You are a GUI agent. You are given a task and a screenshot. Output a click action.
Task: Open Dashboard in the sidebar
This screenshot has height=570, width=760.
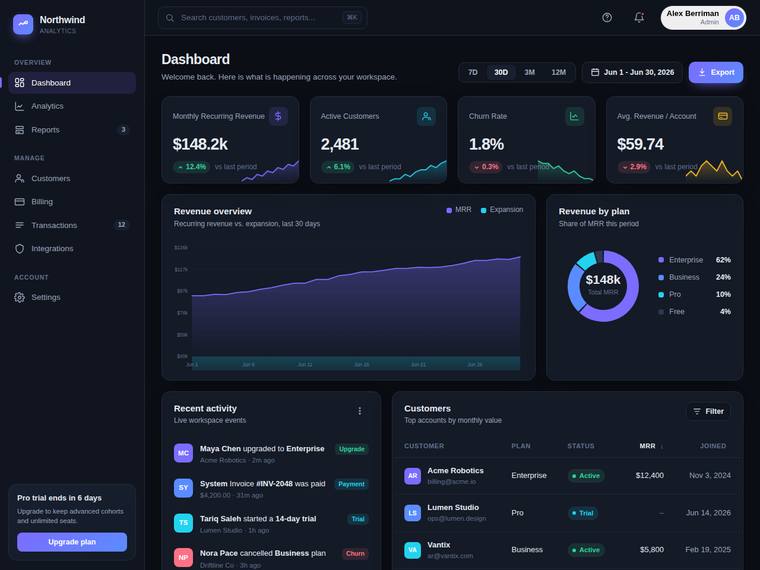pyautogui.click(x=72, y=83)
